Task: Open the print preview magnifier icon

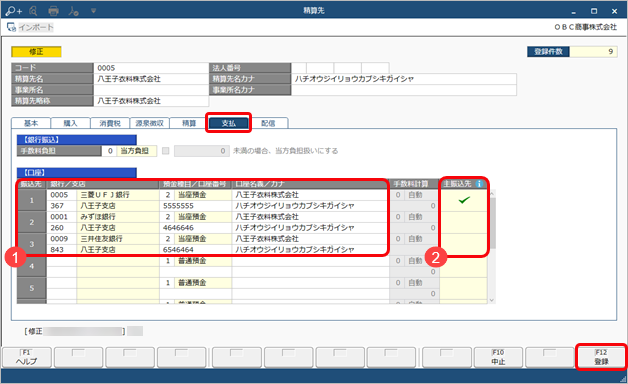Action: tap(33, 11)
